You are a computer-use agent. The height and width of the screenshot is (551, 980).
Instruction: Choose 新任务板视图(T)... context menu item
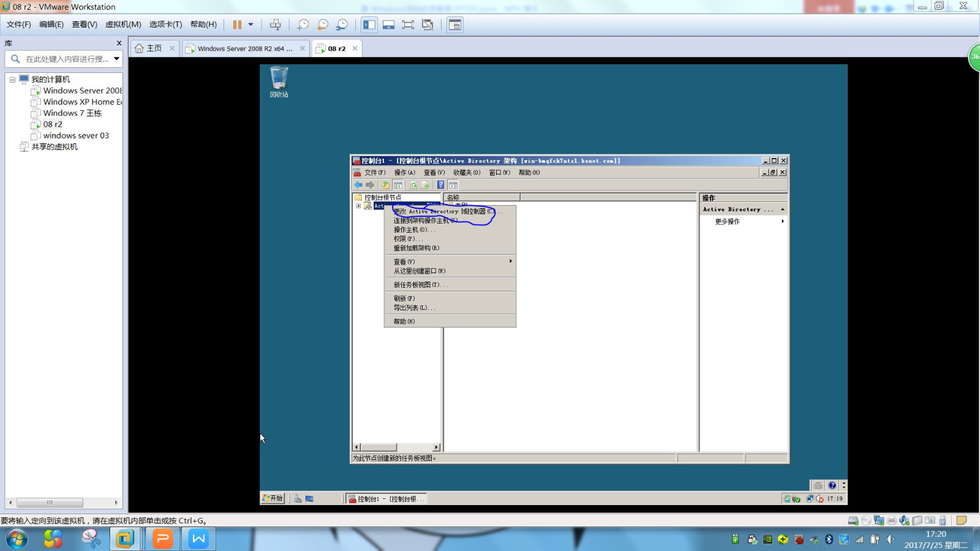coord(450,285)
